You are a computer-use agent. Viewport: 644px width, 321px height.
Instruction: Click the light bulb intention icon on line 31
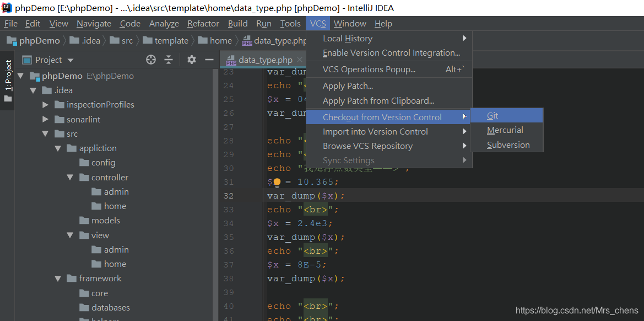277,182
